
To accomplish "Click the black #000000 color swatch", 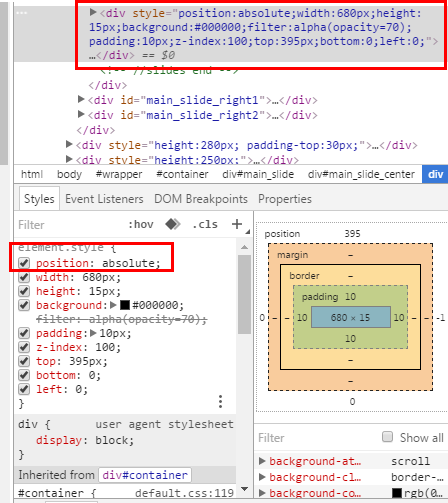I will [125, 305].
